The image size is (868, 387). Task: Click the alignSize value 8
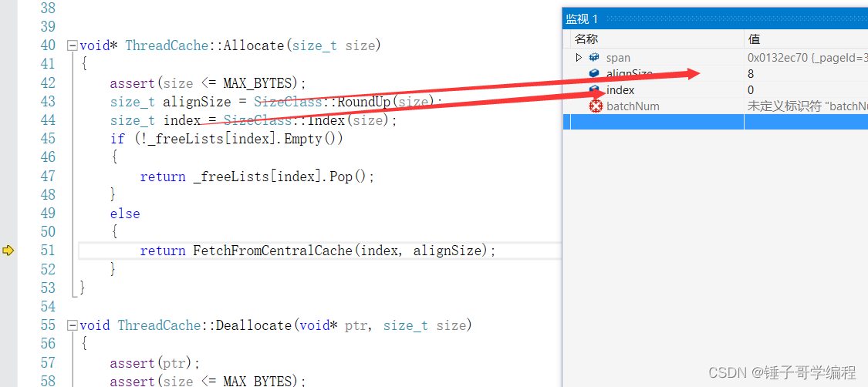751,73
